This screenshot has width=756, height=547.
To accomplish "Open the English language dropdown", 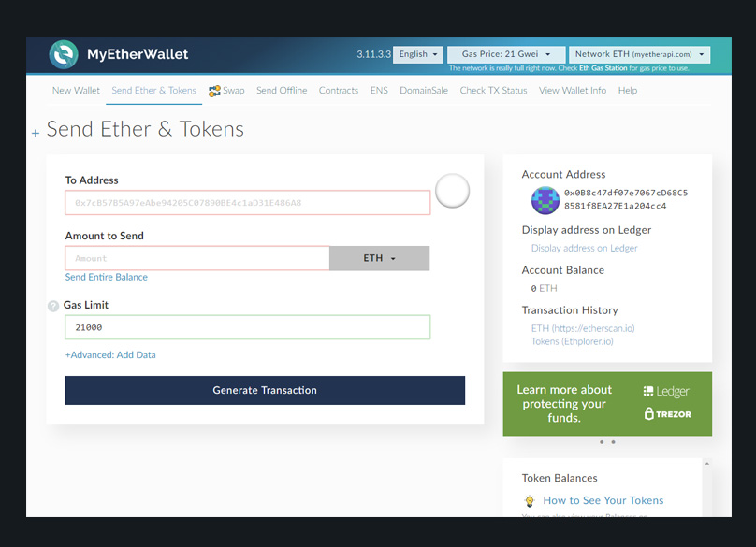I will (x=417, y=54).
